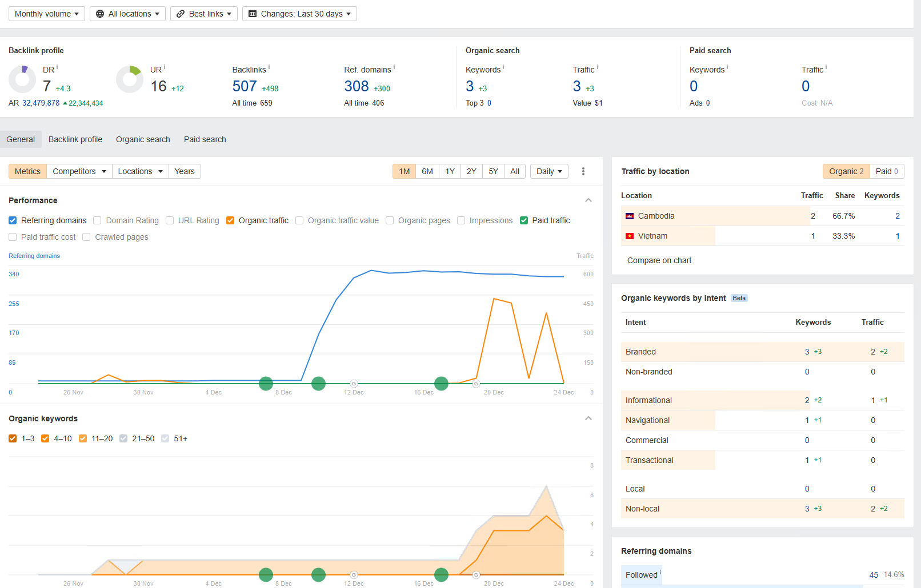
Task: Click the Followed info icon
Action: coord(660,572)
